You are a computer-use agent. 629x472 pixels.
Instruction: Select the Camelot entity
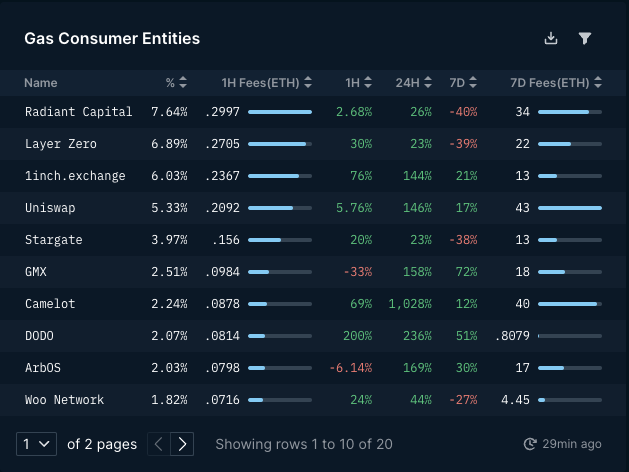pos(50,304)
